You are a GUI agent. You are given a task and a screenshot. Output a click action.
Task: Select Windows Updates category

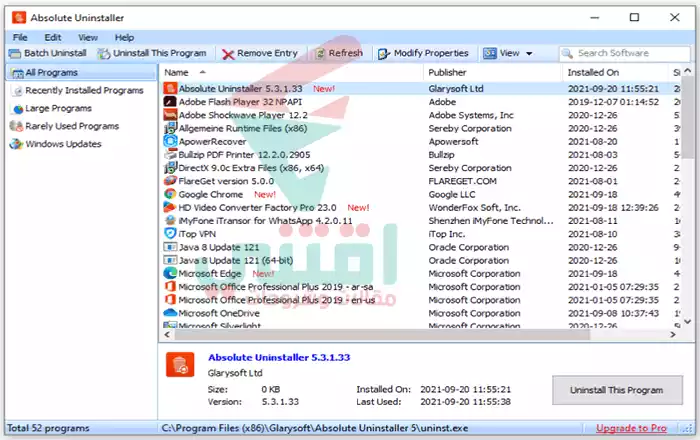pos(63,144)
